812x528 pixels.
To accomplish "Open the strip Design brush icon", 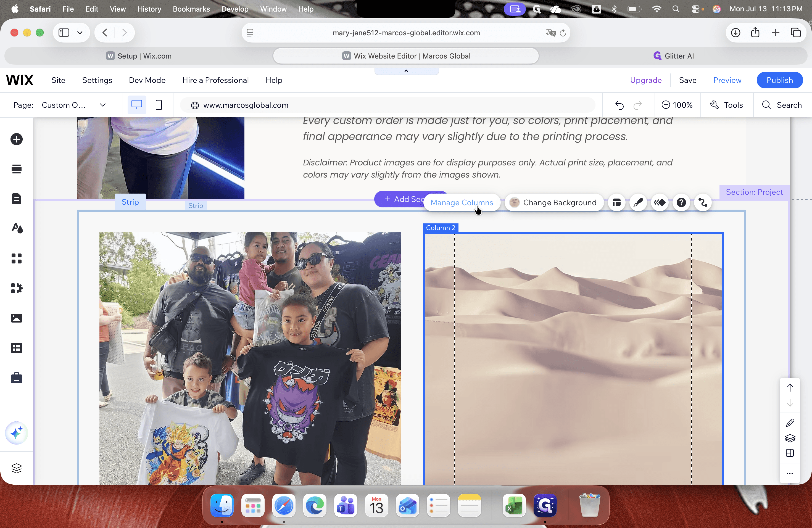I will [x=638, y=203].
